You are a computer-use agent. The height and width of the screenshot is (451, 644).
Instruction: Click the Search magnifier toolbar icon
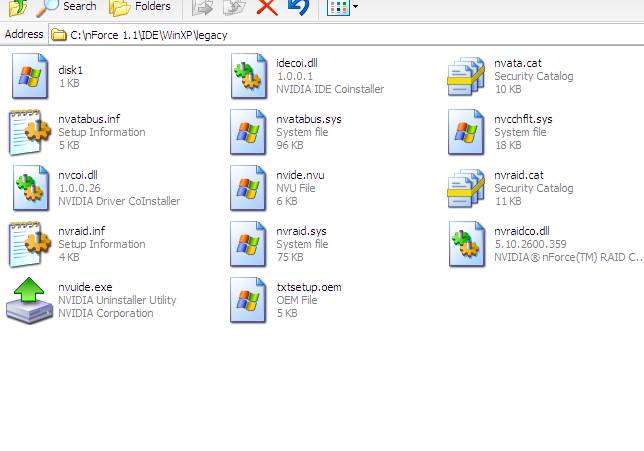point(47,7)
